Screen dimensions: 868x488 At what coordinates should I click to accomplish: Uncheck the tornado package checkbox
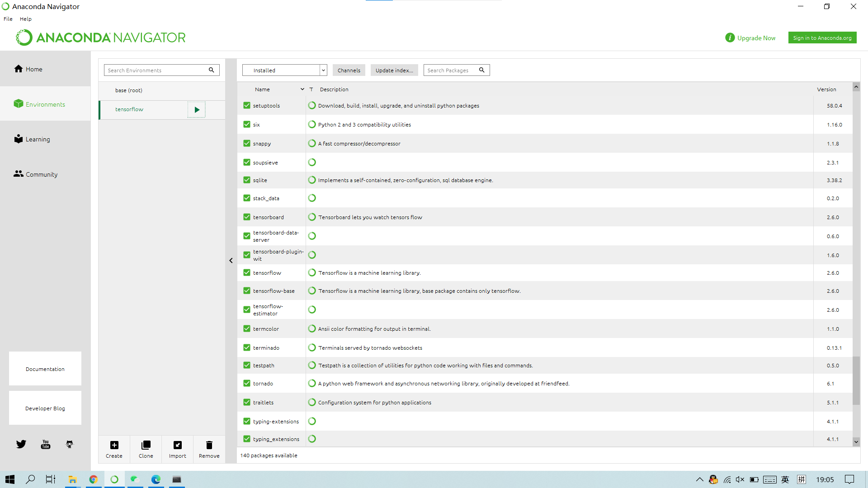pyautogui.click(x=247, y=383)
